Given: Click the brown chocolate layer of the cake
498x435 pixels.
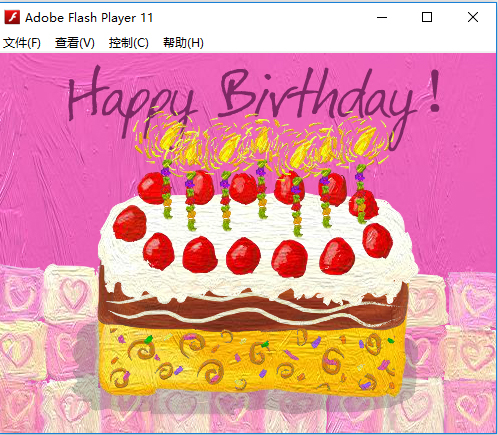Looking at the screenshot, I should 253,308.
